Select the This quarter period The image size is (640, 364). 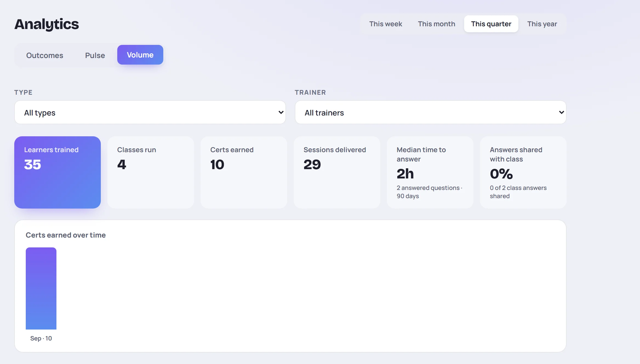pos(491,24)
